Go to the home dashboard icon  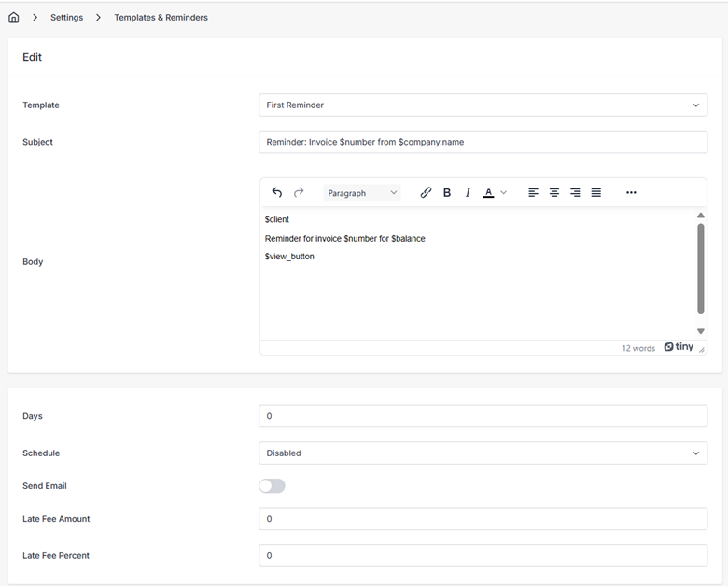[x=14, y=18]
